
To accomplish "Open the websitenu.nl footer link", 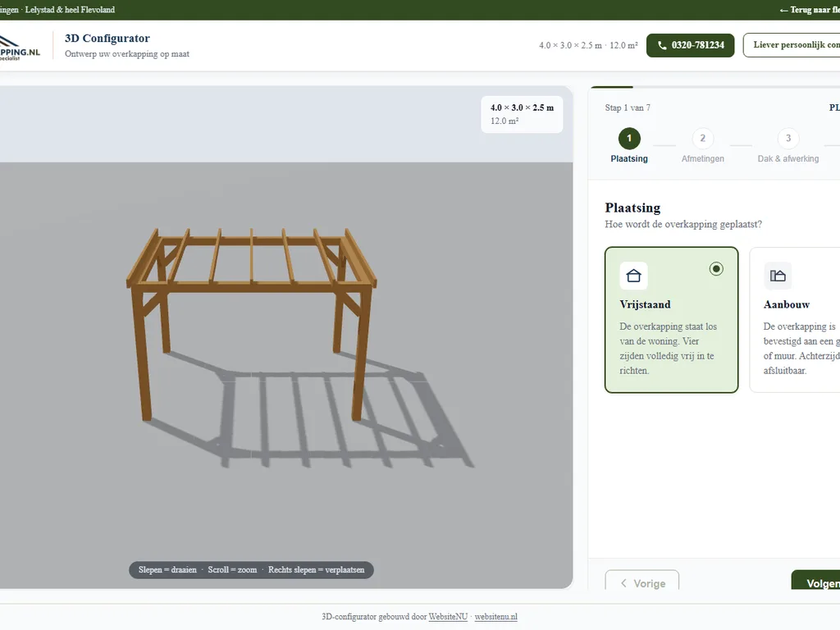I will [496, 617].
